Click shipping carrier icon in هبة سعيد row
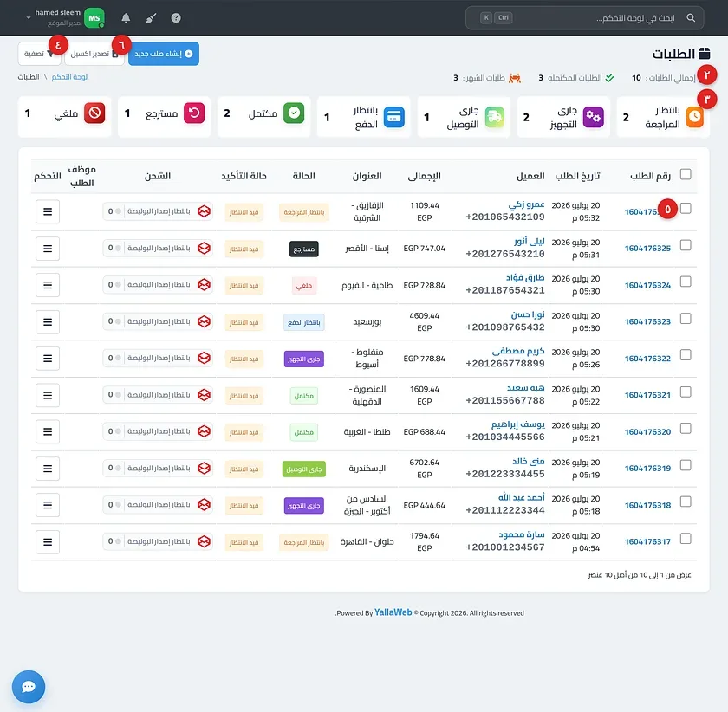This screenshot has height=712, width=728. (x=205, y=394)
